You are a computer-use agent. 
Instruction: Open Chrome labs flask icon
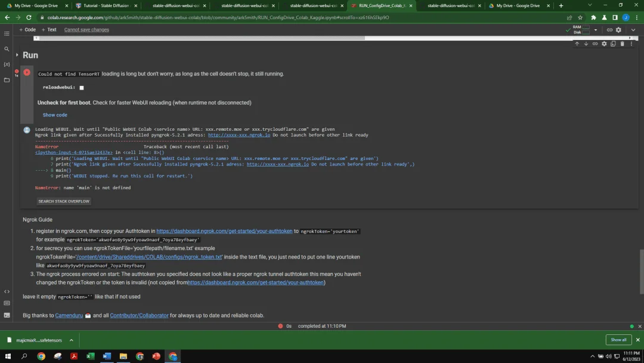pyautogui.click(x=604, y=18)
